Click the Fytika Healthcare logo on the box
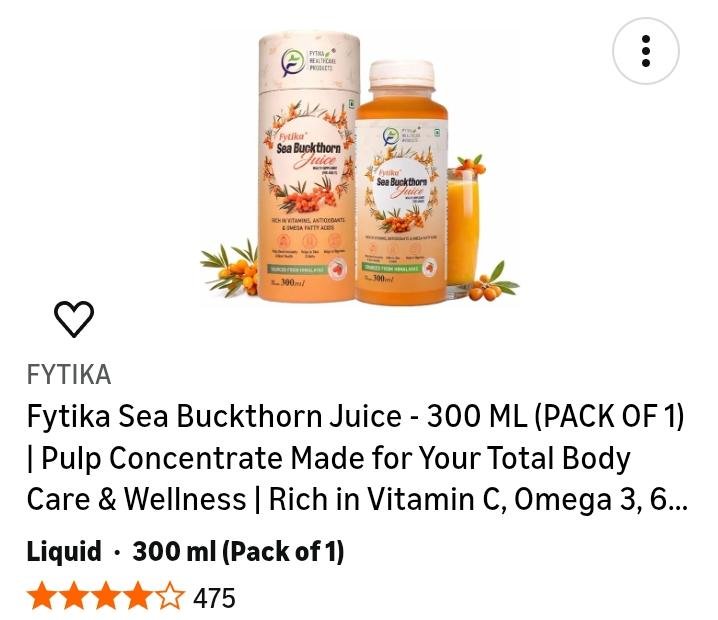718x620 pixels. coord(309,61)
